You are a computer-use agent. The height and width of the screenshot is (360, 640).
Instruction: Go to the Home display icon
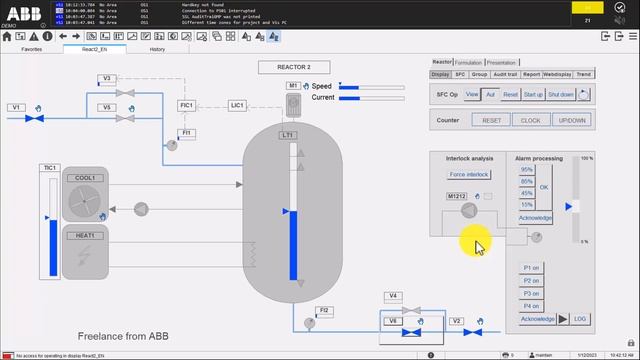pos(7,36)
